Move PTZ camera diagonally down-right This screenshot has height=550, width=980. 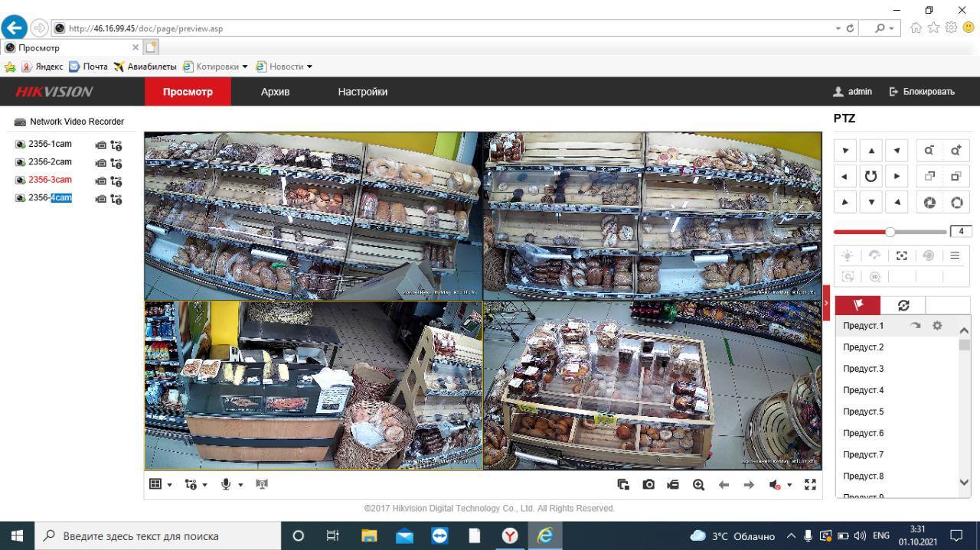(x=897, y=202)
